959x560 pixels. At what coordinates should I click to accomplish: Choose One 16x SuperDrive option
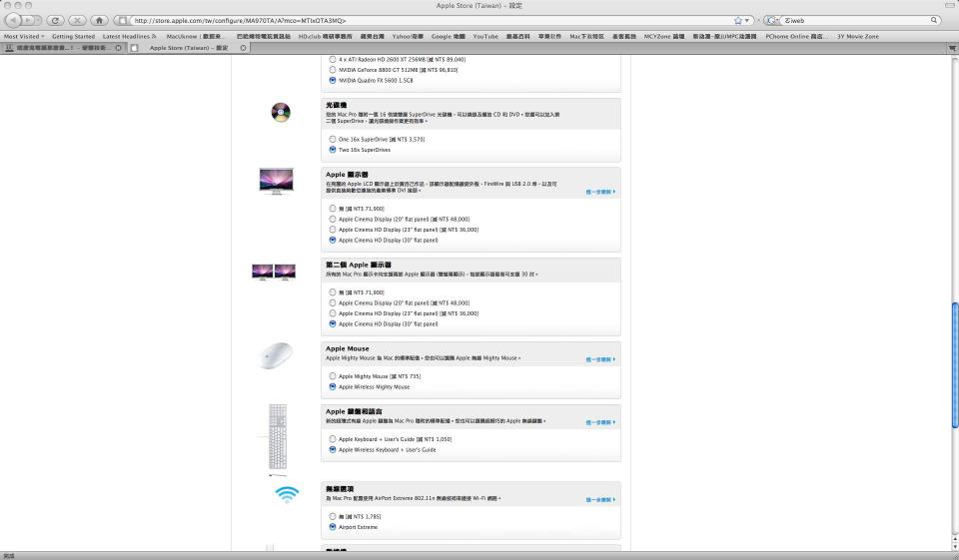(x=332, y=139)
